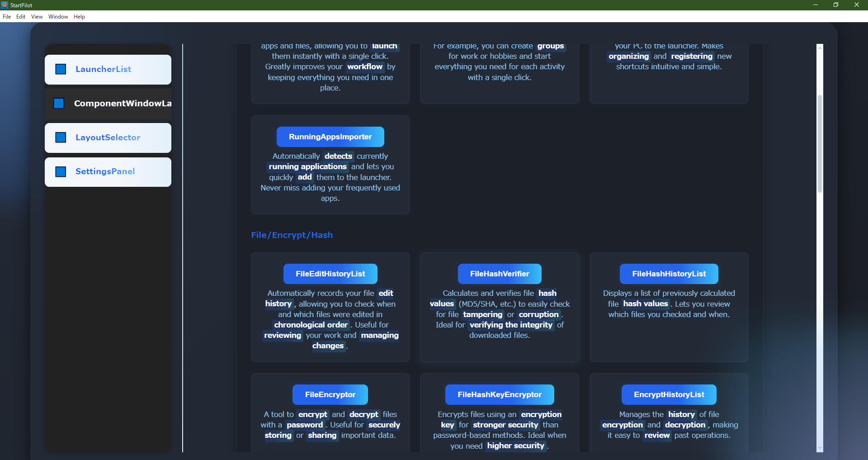Open the View menu
Image resolution: width=868 pixels, height=460 pixels.
[37, 17]
